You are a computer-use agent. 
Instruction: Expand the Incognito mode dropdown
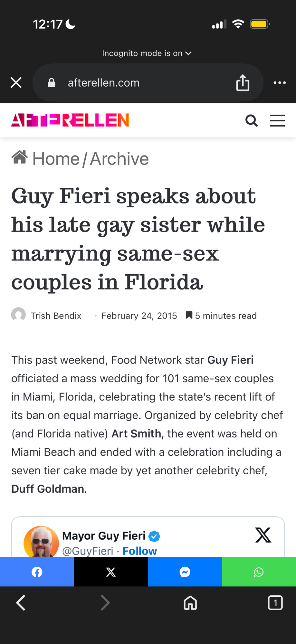click(x=147, y=53)
